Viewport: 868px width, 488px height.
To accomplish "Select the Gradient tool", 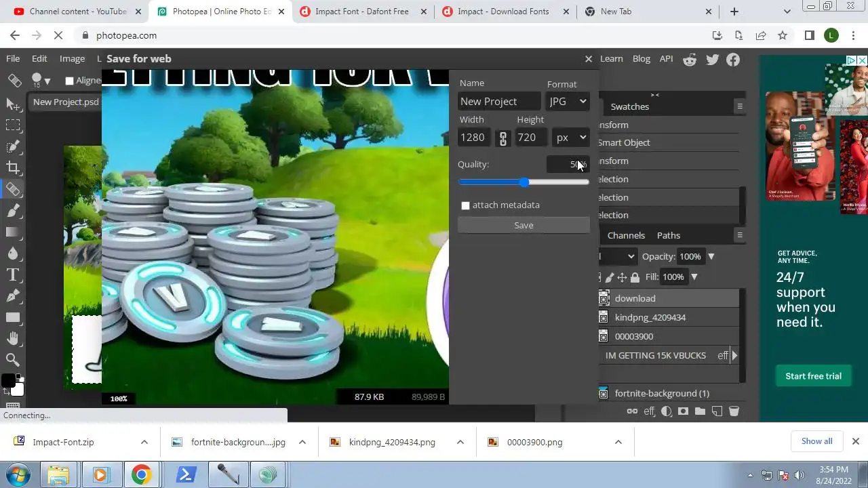I will (12, 232).
